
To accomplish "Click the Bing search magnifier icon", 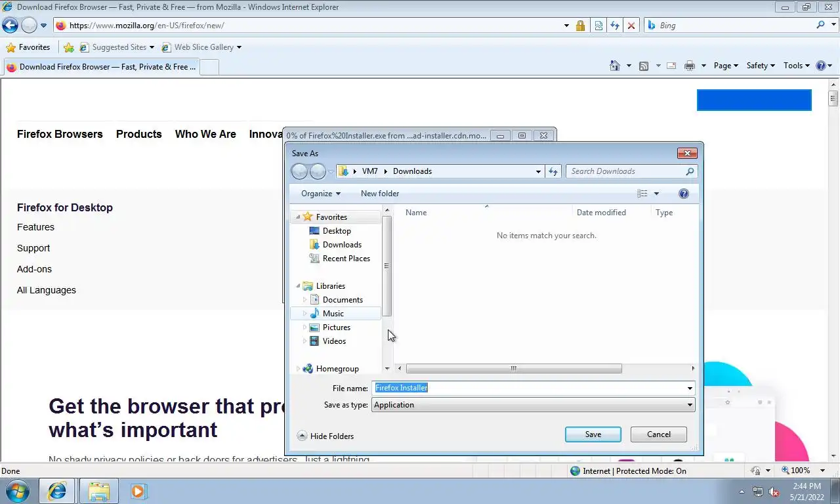I will click(x=821, y=25).
